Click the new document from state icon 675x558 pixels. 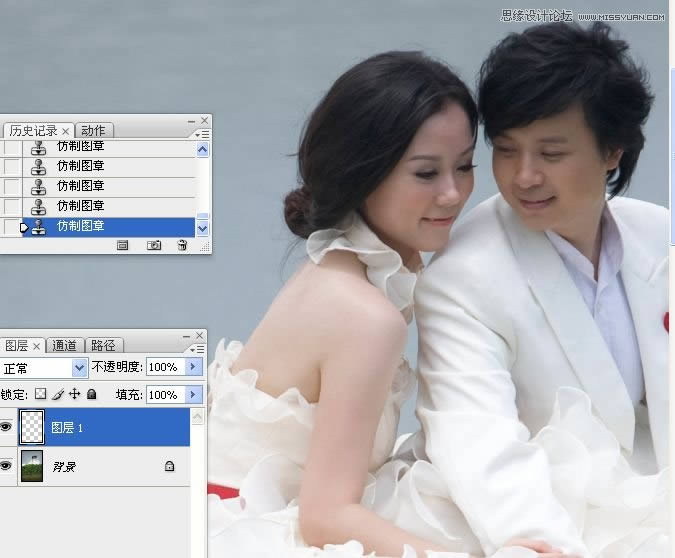pos(123,245)
